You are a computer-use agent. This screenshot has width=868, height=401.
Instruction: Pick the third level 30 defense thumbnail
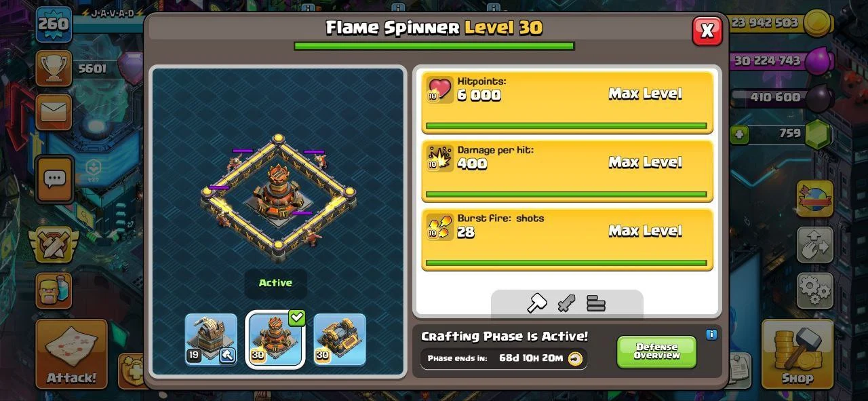340,339
